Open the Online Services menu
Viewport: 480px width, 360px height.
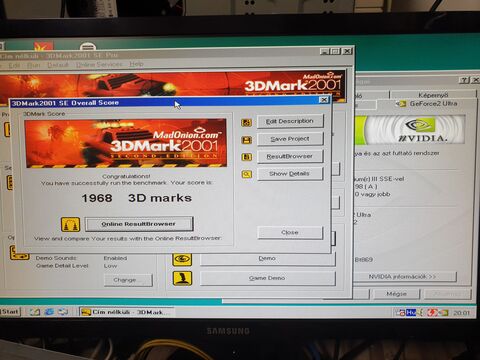[99, 64]
